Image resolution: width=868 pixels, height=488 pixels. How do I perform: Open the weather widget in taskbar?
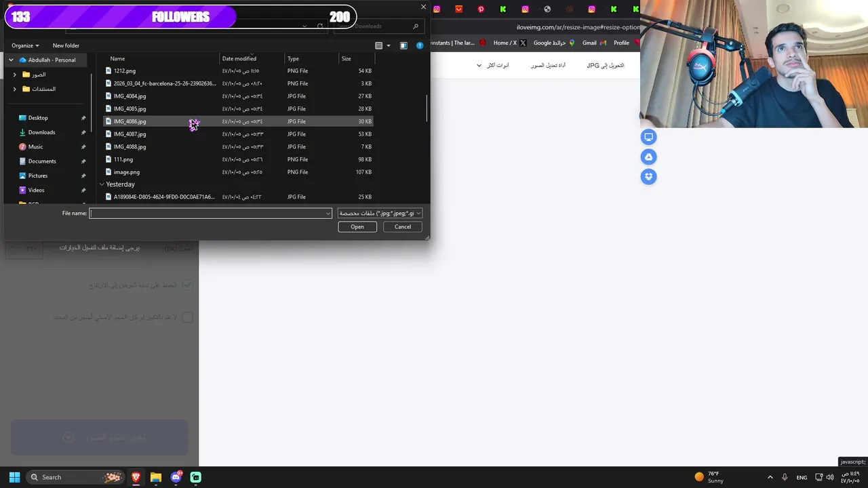point(709,477)
